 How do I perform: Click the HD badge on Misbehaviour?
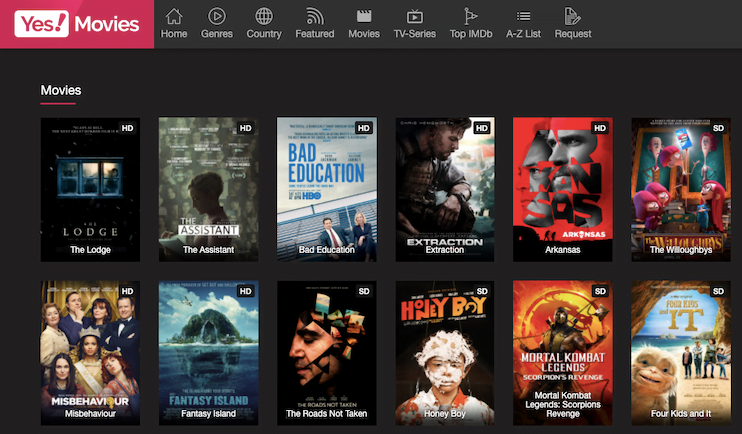(x=127, y=292)
